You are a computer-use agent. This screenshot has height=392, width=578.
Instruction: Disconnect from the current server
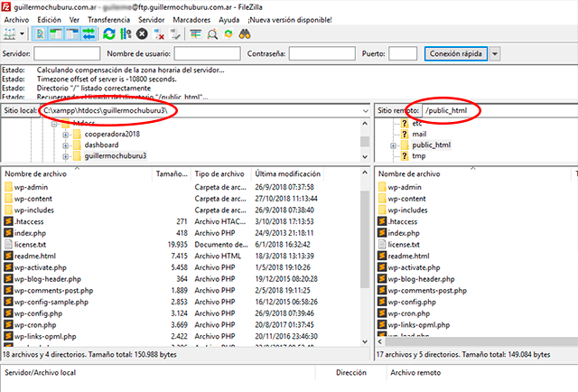coord(159,34)
